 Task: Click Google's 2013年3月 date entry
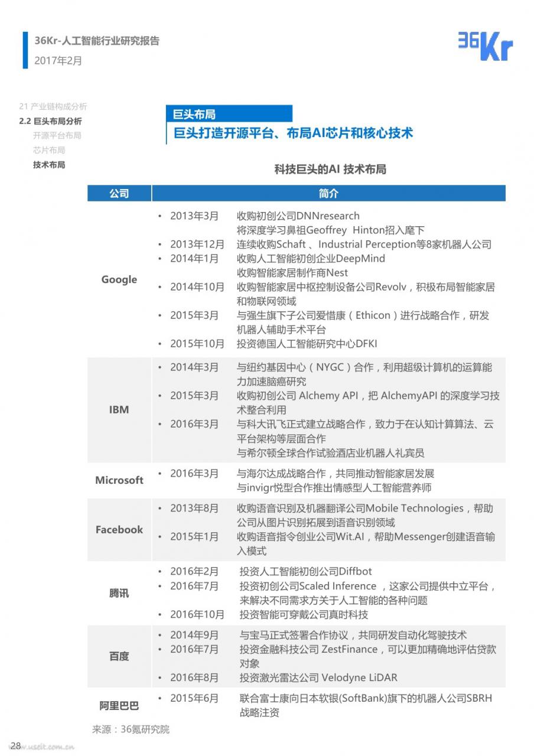point(194,216)
